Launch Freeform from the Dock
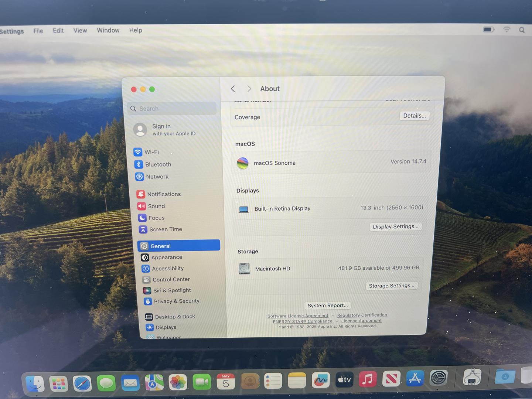The height and width of the screenshot is (399, 532). [321, 380]
